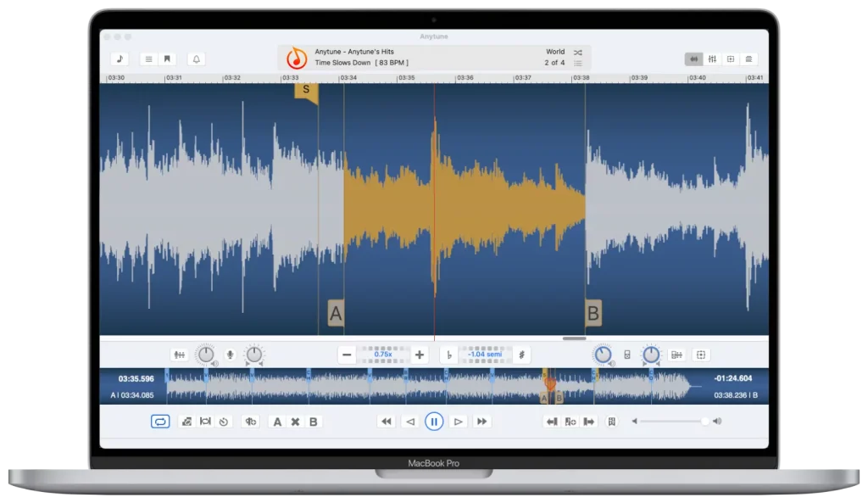Rewind with the double-left arrows
Screen dimensions: 868x503
(x=386, y=422)
